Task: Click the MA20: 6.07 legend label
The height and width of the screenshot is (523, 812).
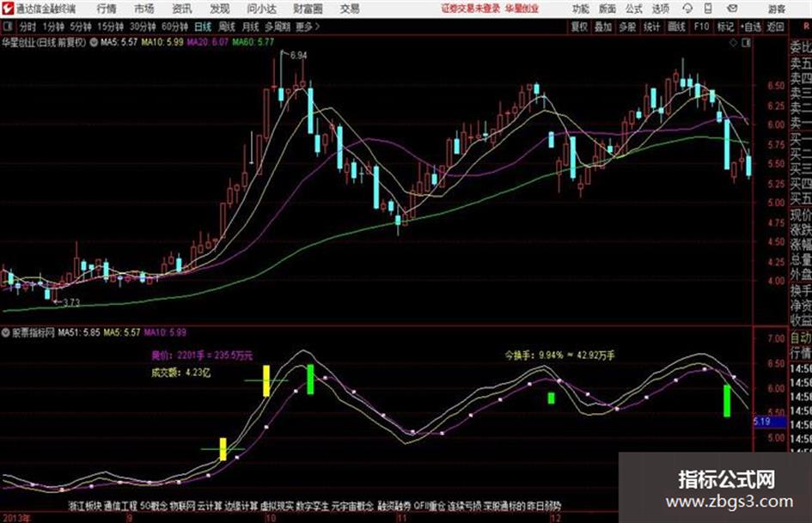Action: click(x=208, y=42)
